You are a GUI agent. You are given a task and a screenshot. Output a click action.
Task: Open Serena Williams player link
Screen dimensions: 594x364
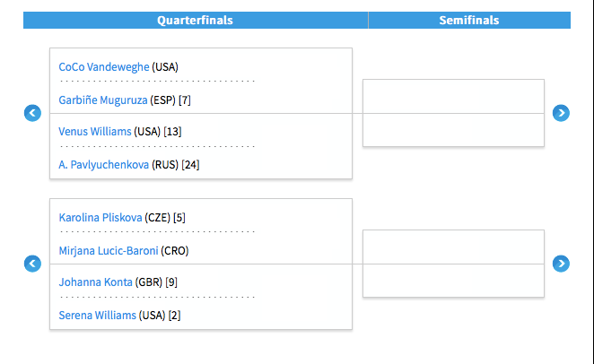[98, 316]
